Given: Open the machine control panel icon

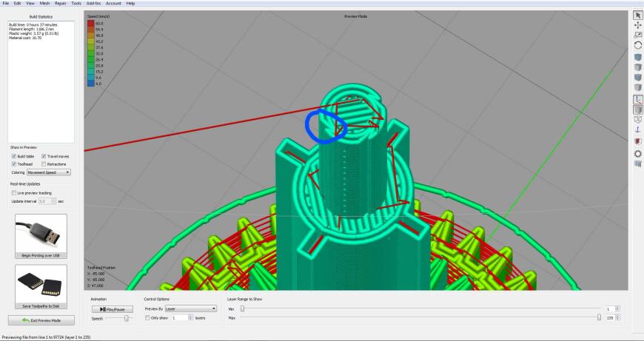Looking at the screenshot, I should (x=637, y=164).
